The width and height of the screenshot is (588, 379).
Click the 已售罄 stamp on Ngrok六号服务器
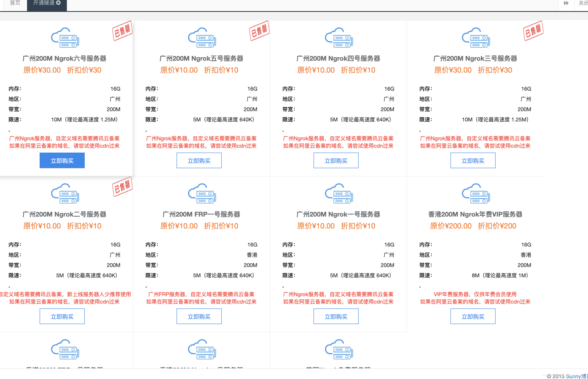pos(122,31)
